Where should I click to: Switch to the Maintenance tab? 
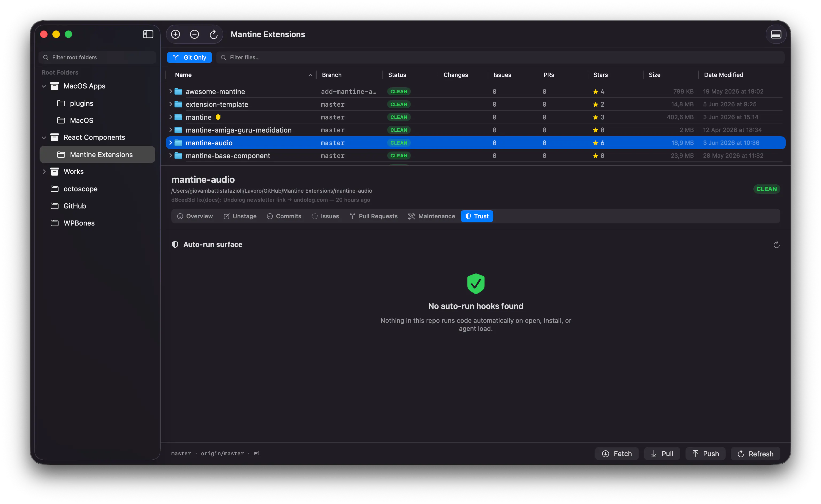tap(432, 216)
